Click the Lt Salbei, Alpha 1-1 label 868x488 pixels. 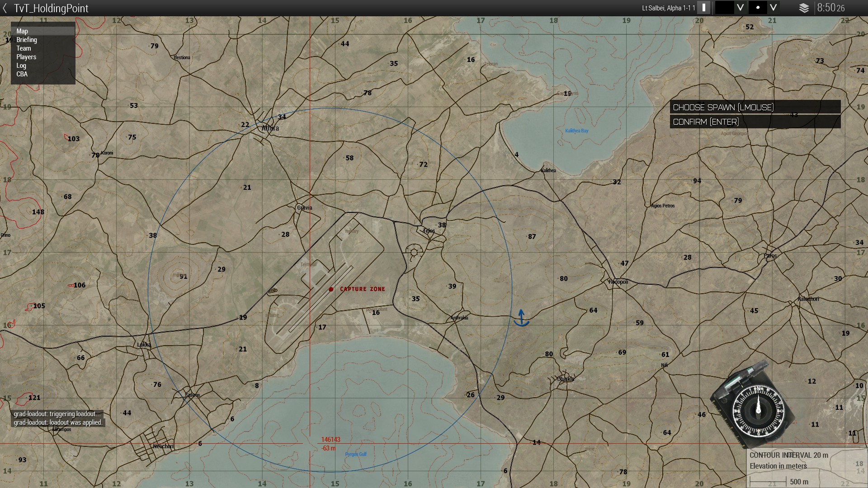(669, 8)
